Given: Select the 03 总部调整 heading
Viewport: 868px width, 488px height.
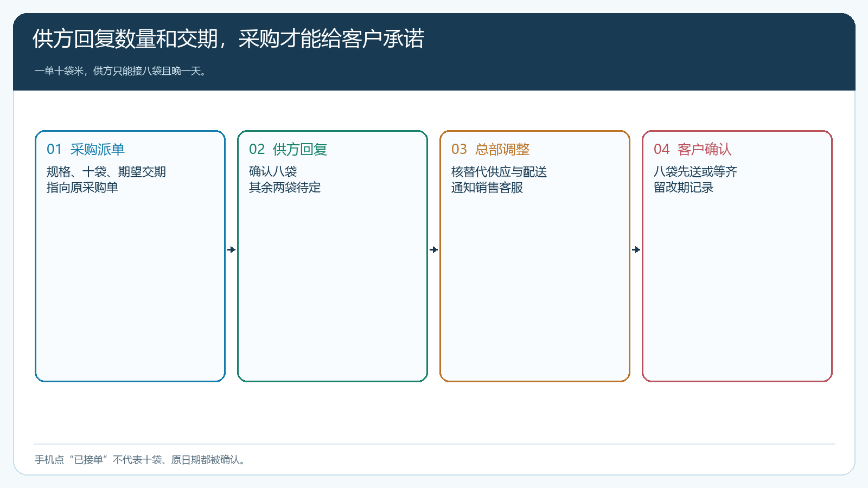Looking at the screenshot, I should click(x=490, y=149).
